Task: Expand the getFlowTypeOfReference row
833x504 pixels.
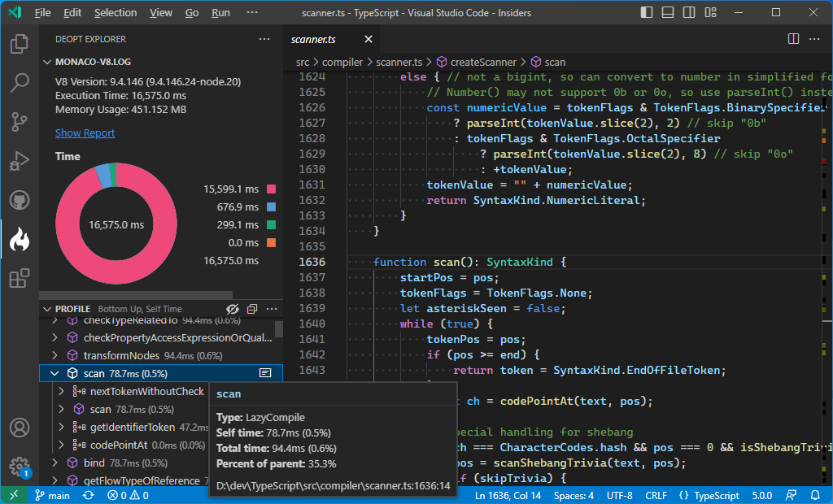Action: [x=55, y=480]
